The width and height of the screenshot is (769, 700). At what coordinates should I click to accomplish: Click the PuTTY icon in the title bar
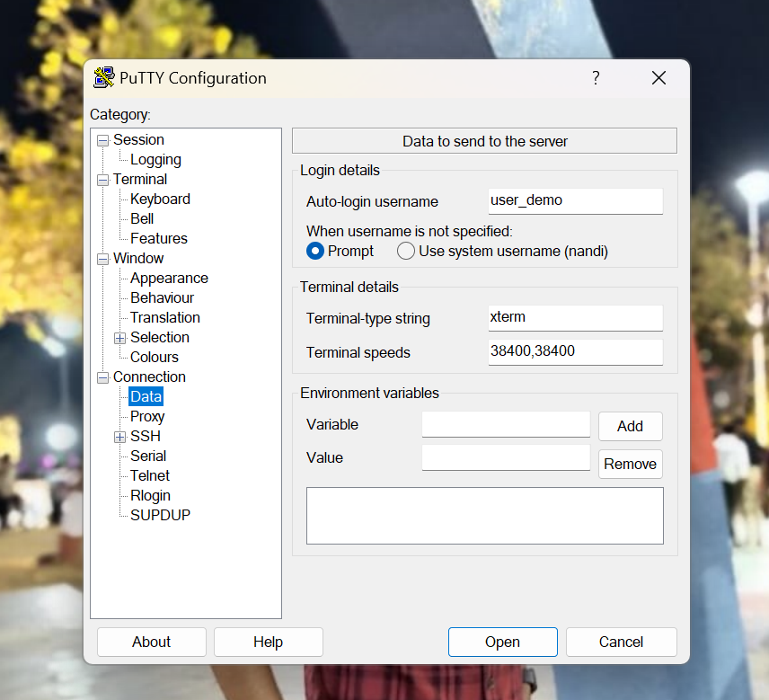[x=104, y=78]
